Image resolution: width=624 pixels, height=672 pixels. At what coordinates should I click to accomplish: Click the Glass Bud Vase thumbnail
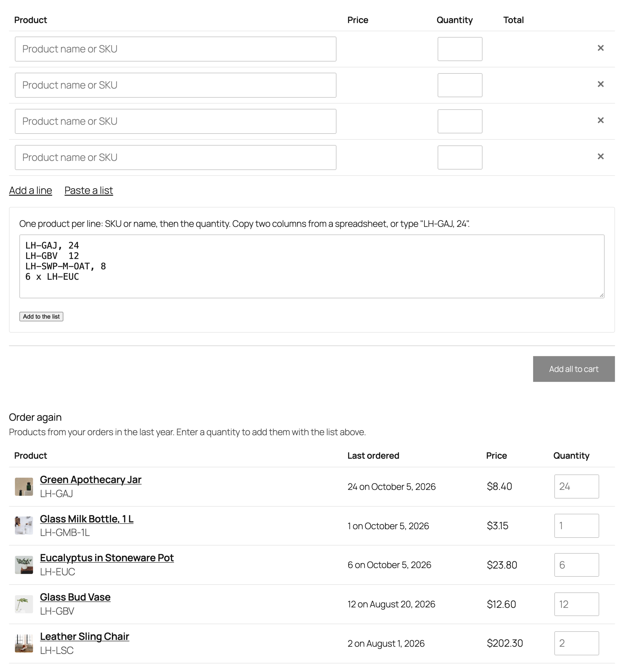coord(24,604)
